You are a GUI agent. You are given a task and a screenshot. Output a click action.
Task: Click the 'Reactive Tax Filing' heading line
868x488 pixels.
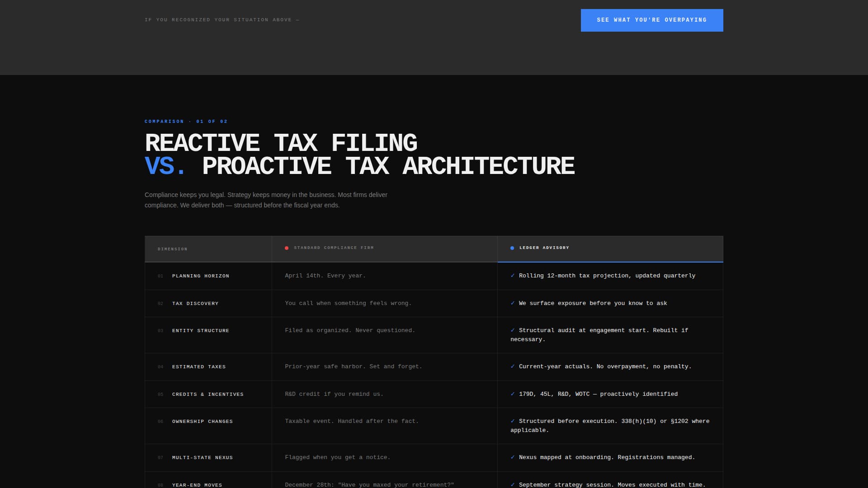click(x=281, y=143)
